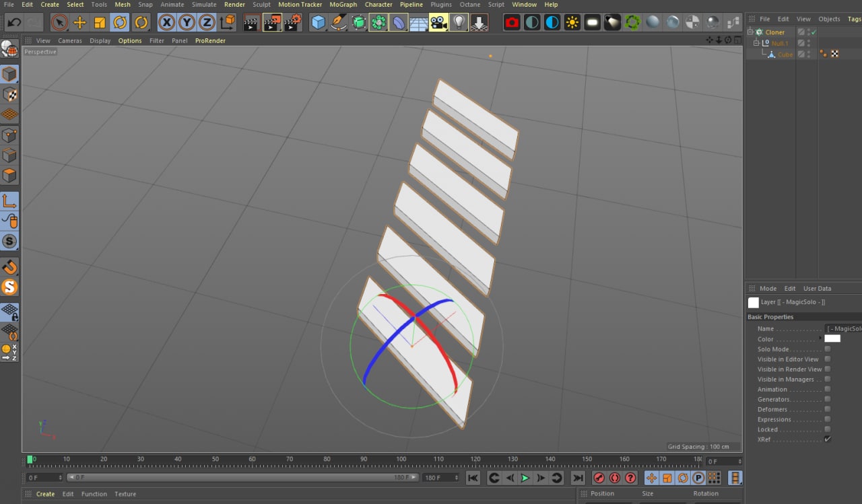Toggle Visible in Editor View checkbox
Viewport: 862px width, 504px height.
pyautogui.click(x=828, y=359)
